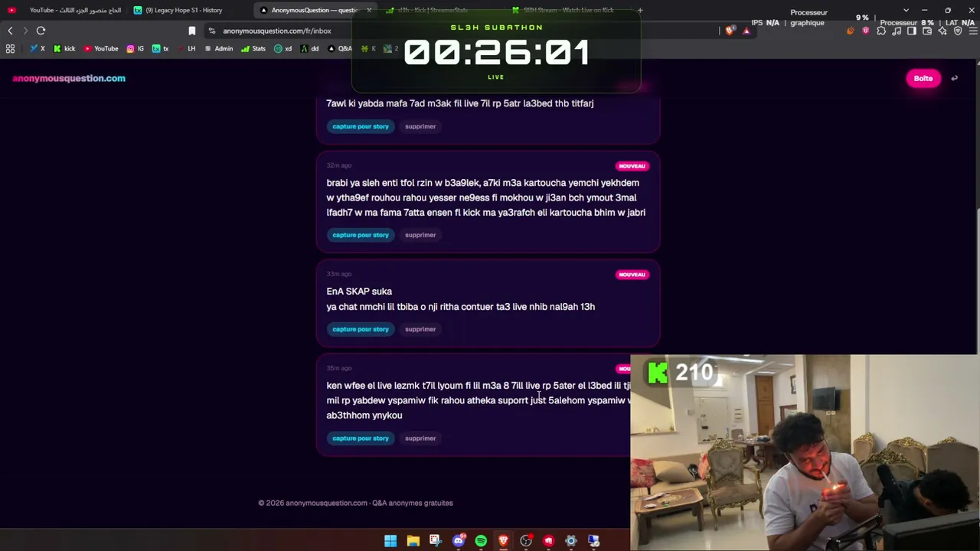
Task: Click the 32m ago timestamp
Action: tap(339, 165)
